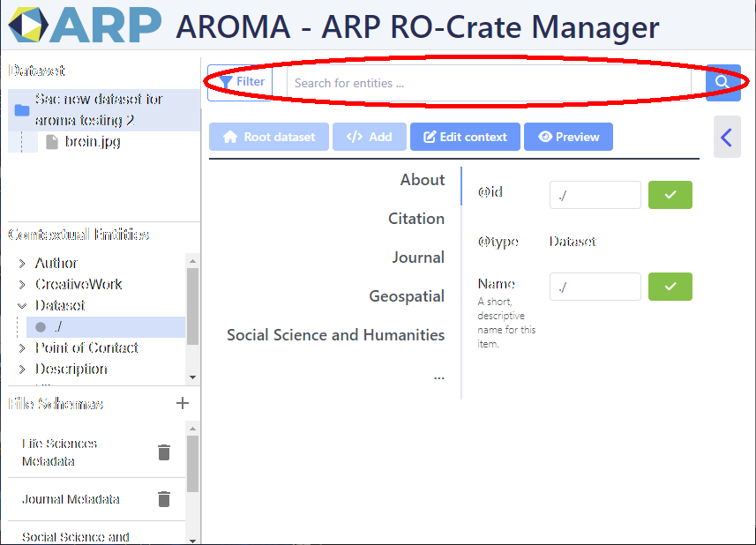Expand the Author entity group
This screenshot has height=545, width=756.
click(22, 264)
